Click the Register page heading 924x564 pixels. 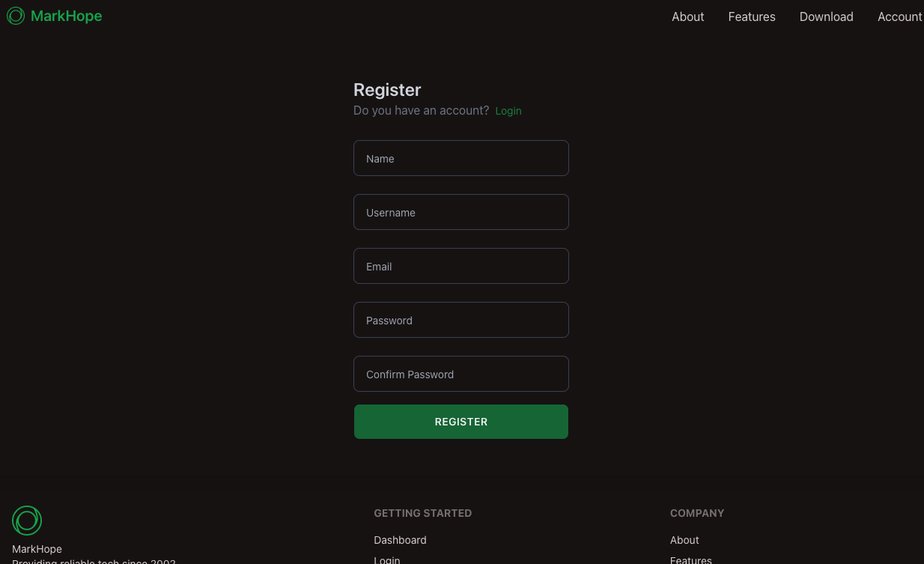point(387,90)
